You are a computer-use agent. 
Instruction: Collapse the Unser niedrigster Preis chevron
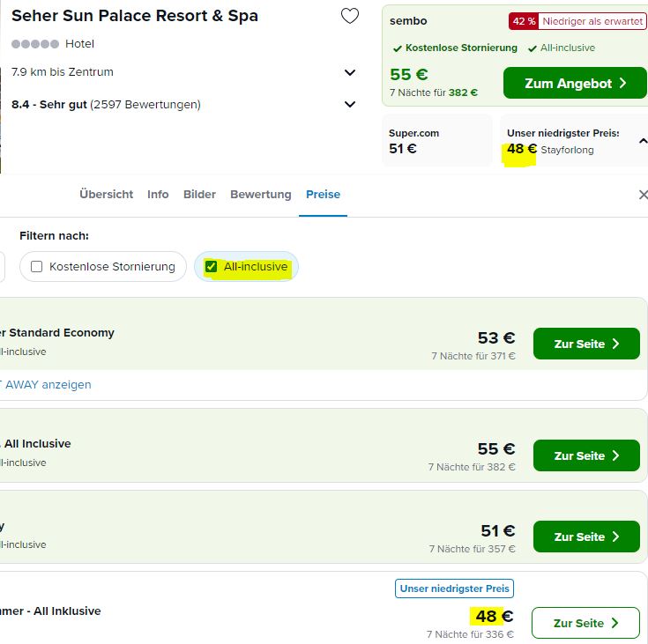(x=643, y=141)
